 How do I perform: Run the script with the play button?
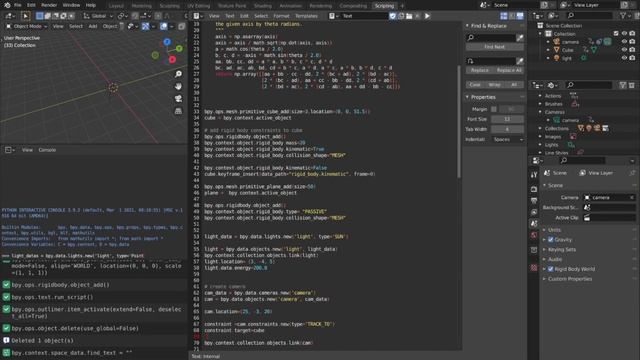pos(427,16)
